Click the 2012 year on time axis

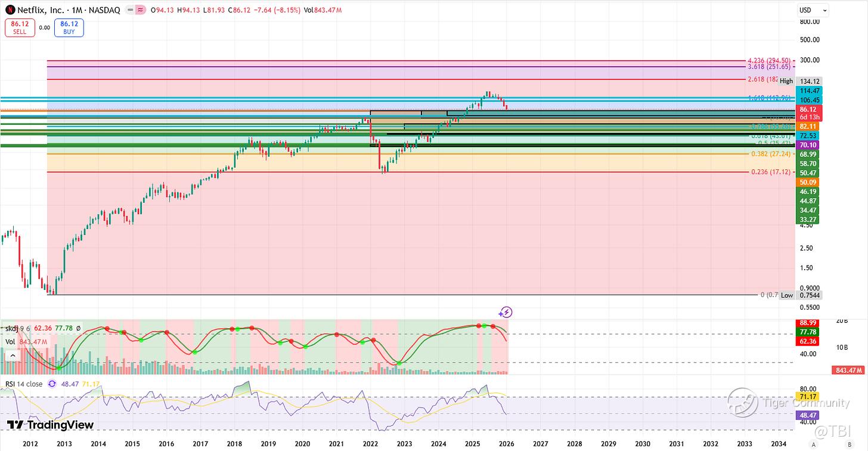(x=30, y=444)
